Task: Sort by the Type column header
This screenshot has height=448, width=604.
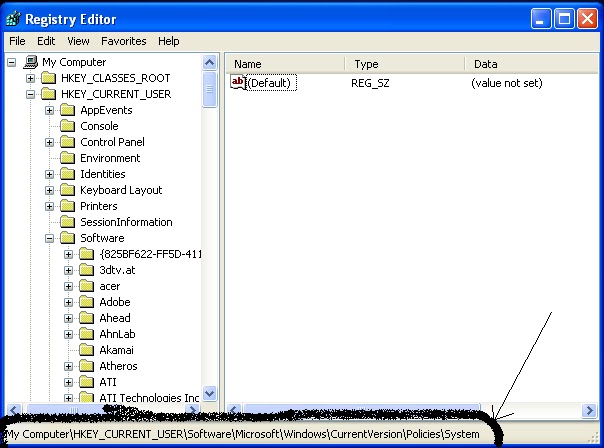Action: click(x=404, y=64)
